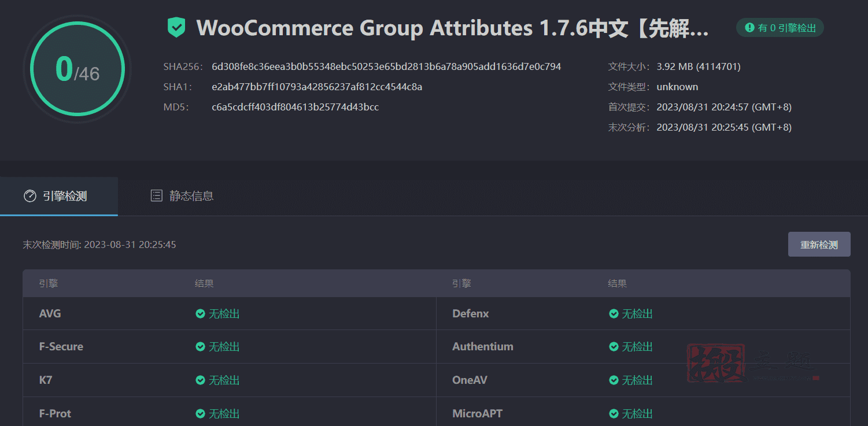Click first submission time 20:24:57
This screenshot has height=426, width=868.
(724, 107)
